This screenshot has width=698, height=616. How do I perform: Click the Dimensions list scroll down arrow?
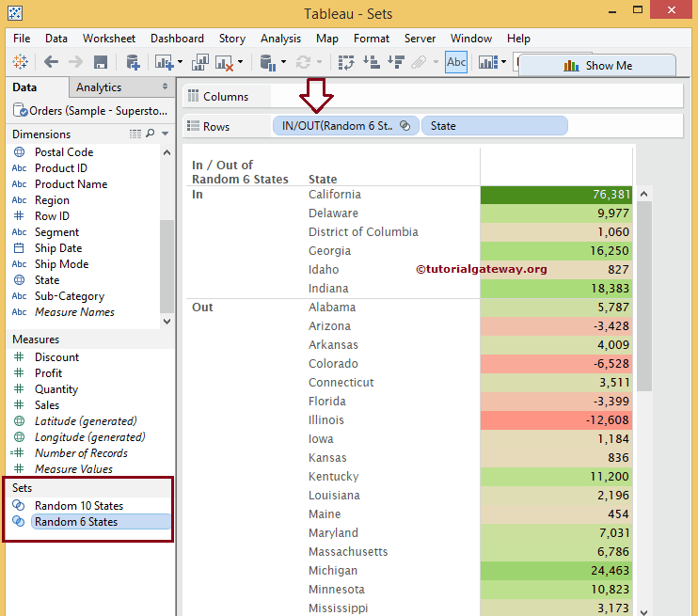[167, 321]
